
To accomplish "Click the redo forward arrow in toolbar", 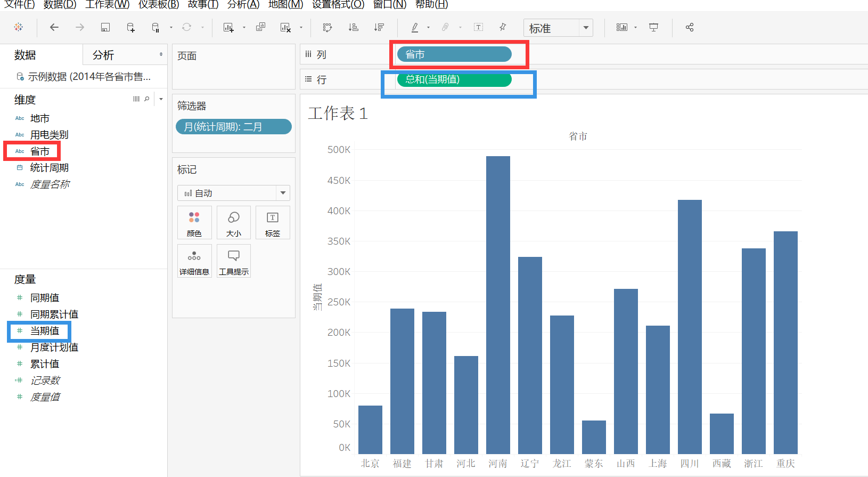I will pos(80,27).
